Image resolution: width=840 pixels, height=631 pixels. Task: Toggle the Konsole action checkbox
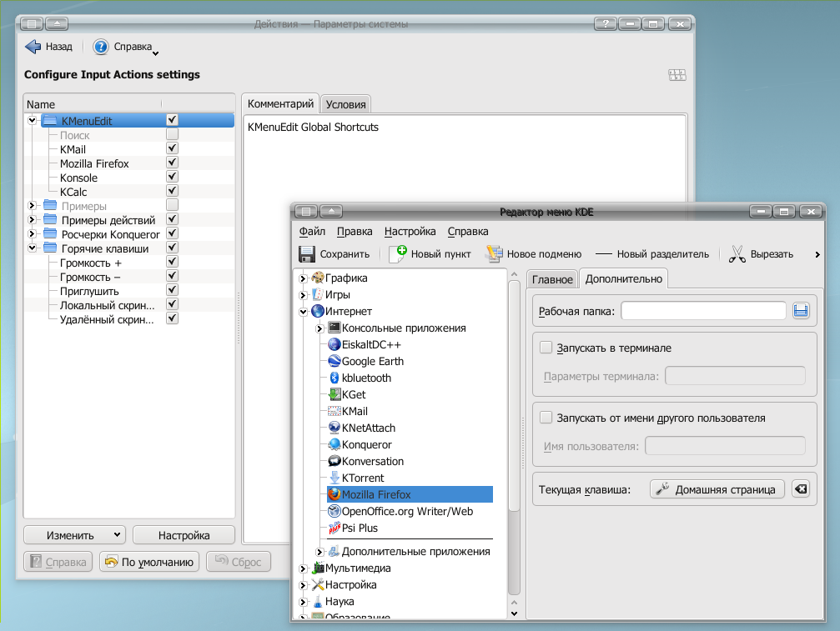tap(172, 177)
